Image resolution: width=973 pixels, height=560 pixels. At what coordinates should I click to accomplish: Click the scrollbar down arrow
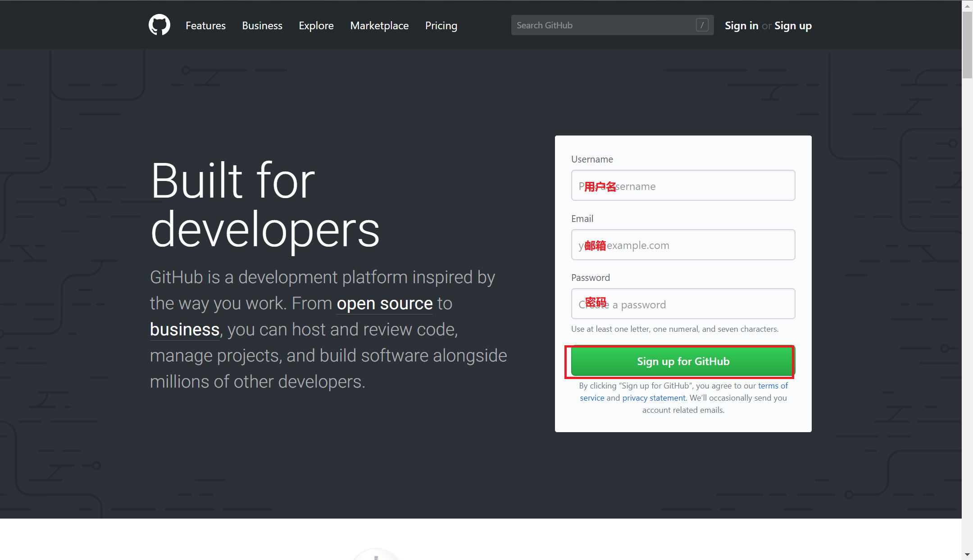[967, 555]
